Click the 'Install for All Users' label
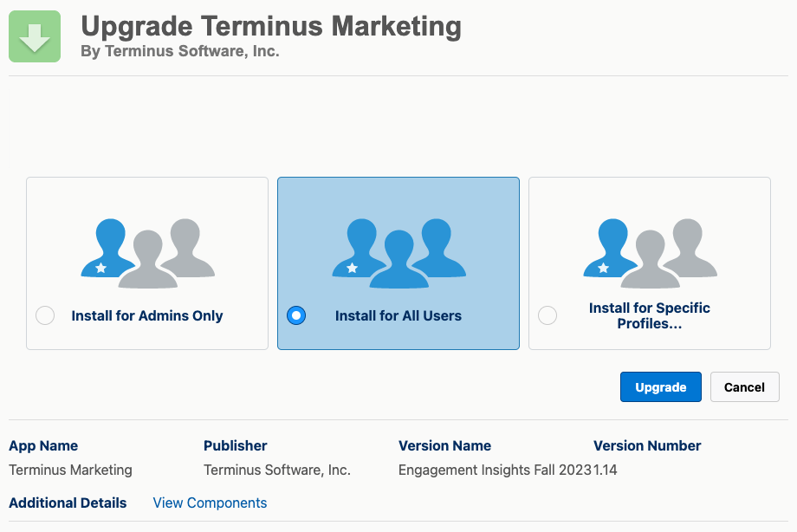 tap(398, 315)
